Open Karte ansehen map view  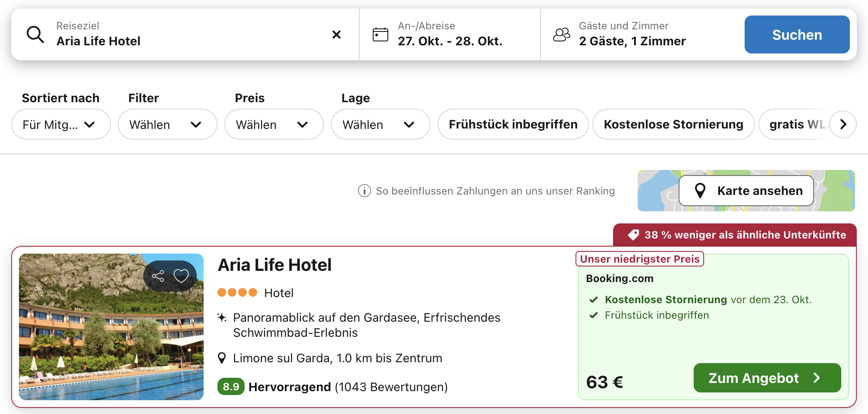coord(746,191)
